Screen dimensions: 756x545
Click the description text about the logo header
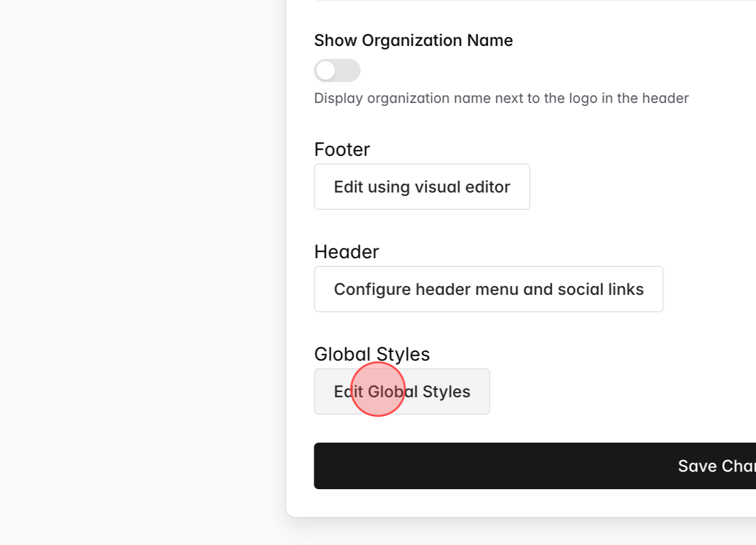(501, 98)
